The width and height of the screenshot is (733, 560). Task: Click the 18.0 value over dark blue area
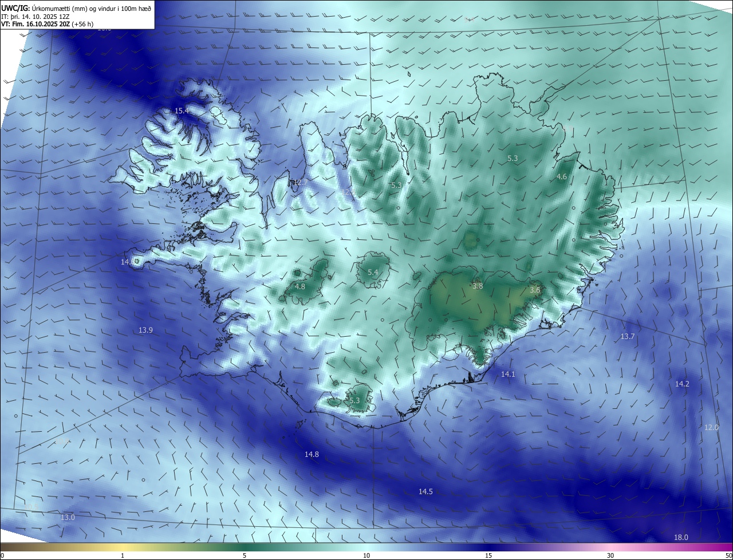681,538
